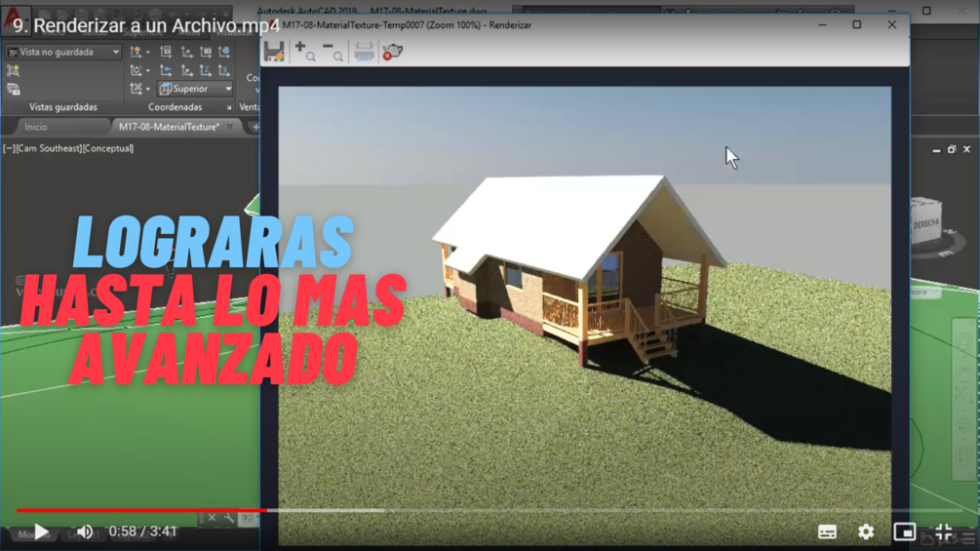Click the named UCS icon
The width and height of the screenshot is (980, 551).
(166, 52)
